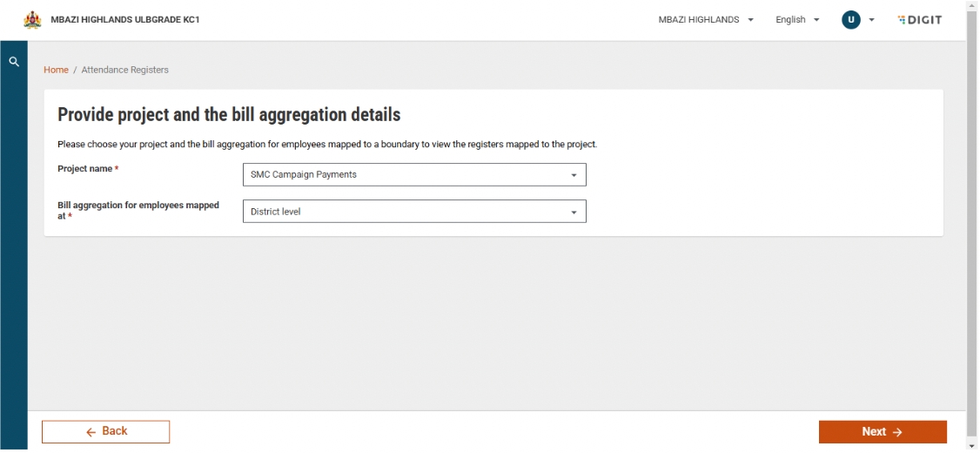980x453 pixels.
Task: Click the Attendance Registers breadcrumb
Action: tap(124, 70)
